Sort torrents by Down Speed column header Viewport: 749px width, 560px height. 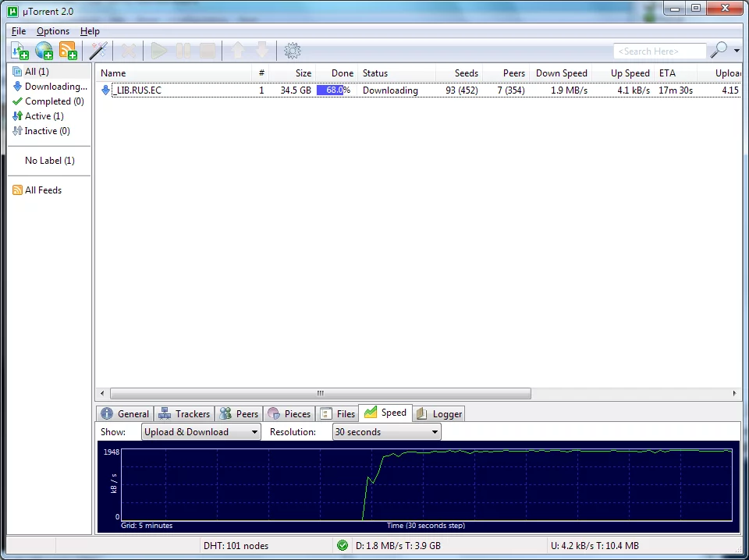[x=561, y=73]
